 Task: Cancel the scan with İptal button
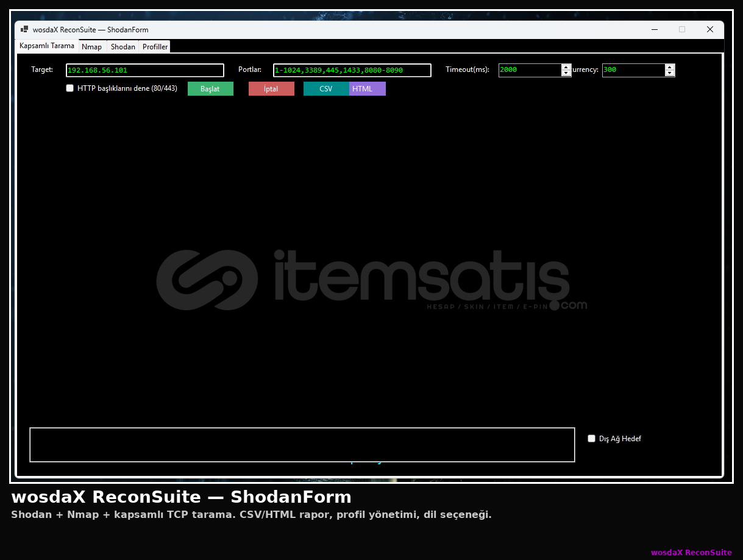click(271, 89)
